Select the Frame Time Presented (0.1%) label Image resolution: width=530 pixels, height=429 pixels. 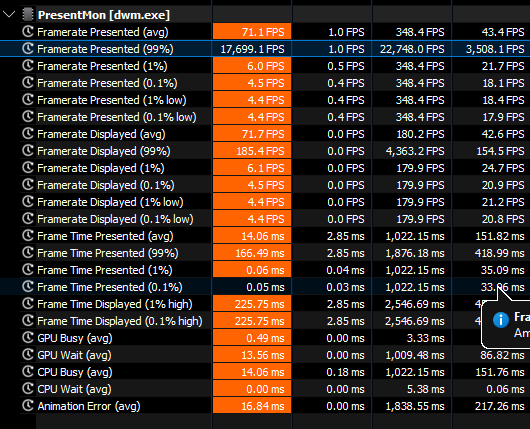110,287
